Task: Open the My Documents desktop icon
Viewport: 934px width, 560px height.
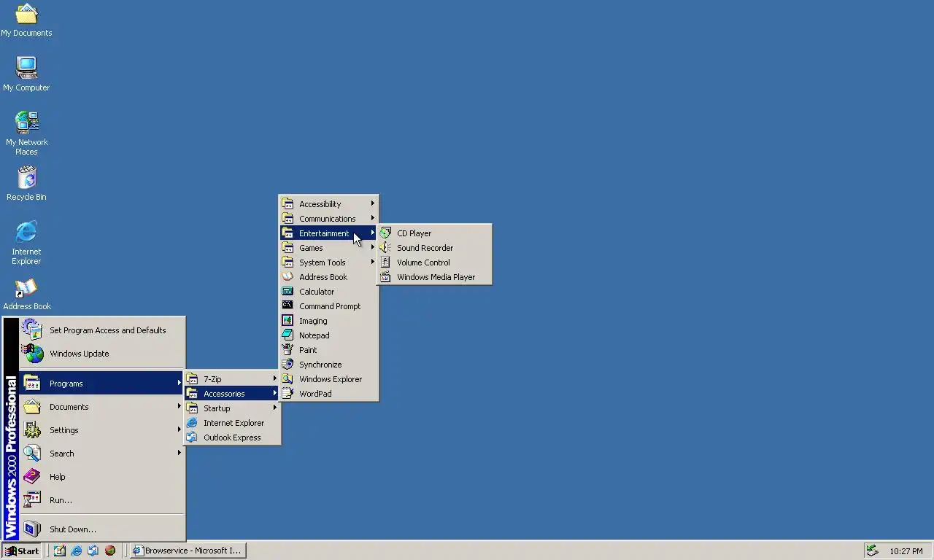Action: pyautogui.click(x=26, y=14)
